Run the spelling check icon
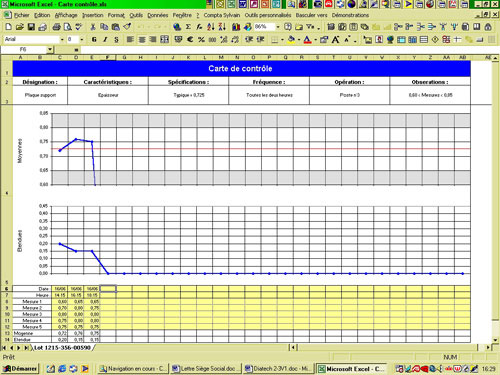The height and width of the screenshot is (375, 500). point(79,27)
